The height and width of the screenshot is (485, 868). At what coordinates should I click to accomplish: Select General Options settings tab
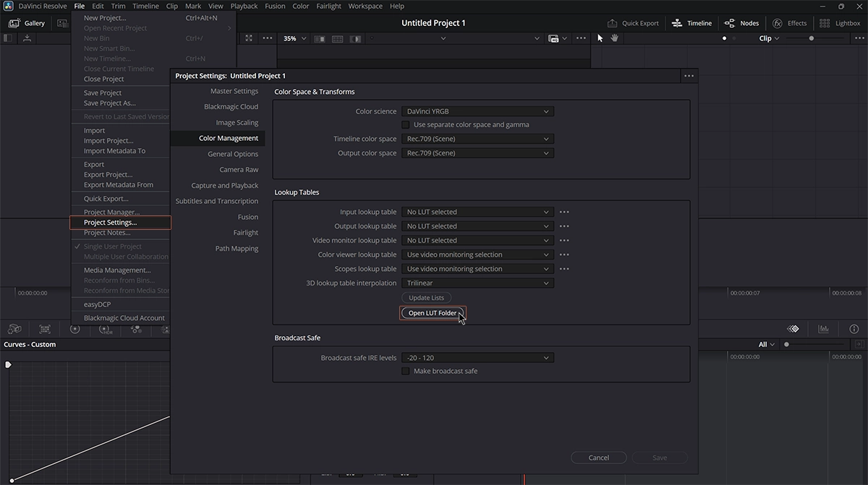pos(233,154)
